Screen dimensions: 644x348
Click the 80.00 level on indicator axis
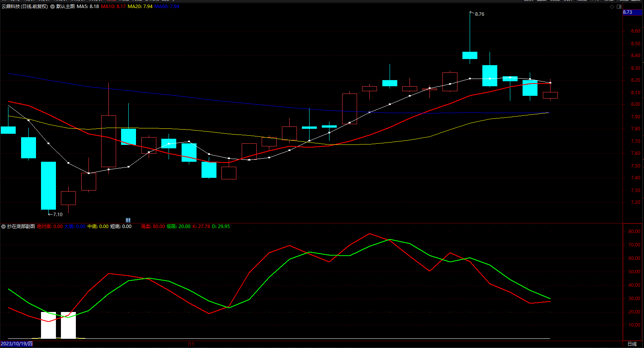634,231
